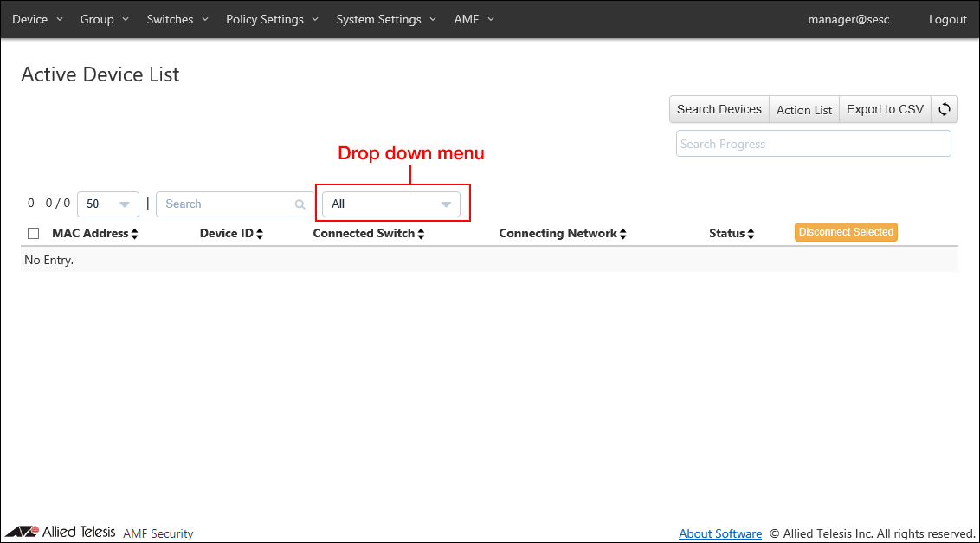Open the 50 per-page dropdown
980x543 pixels.
tap(108, 204)
